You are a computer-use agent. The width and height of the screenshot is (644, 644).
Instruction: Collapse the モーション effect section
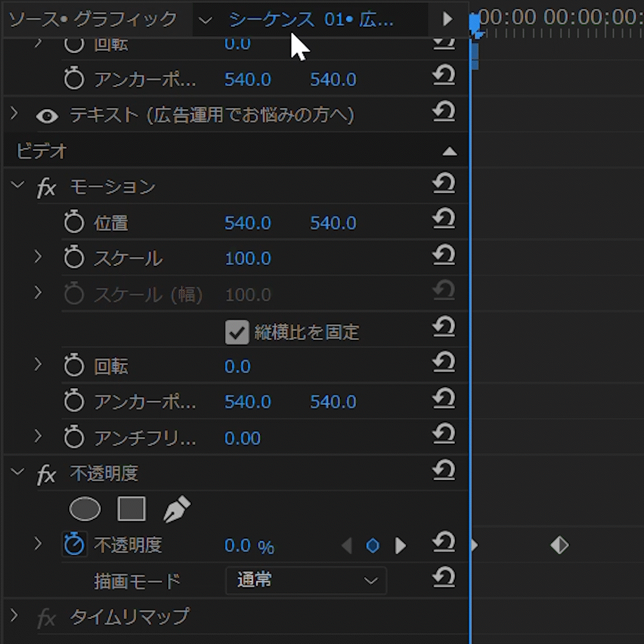18,186
